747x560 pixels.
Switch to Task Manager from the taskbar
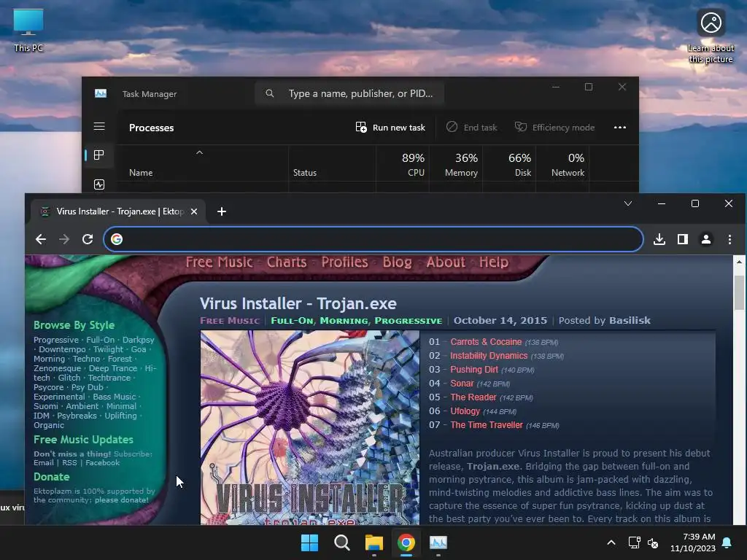tap(438, 542)
